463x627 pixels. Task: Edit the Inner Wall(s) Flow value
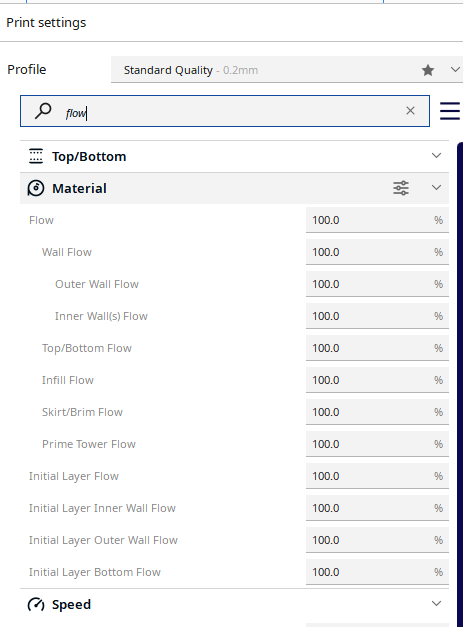(377, 316)
